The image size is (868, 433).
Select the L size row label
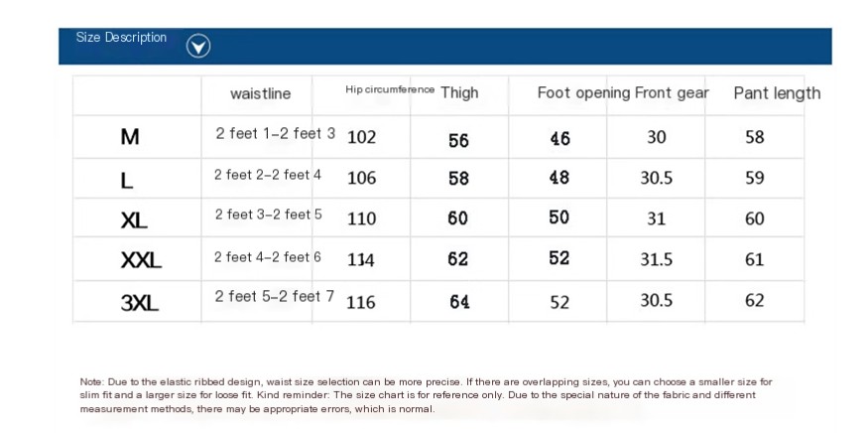[x=127, y=180]
